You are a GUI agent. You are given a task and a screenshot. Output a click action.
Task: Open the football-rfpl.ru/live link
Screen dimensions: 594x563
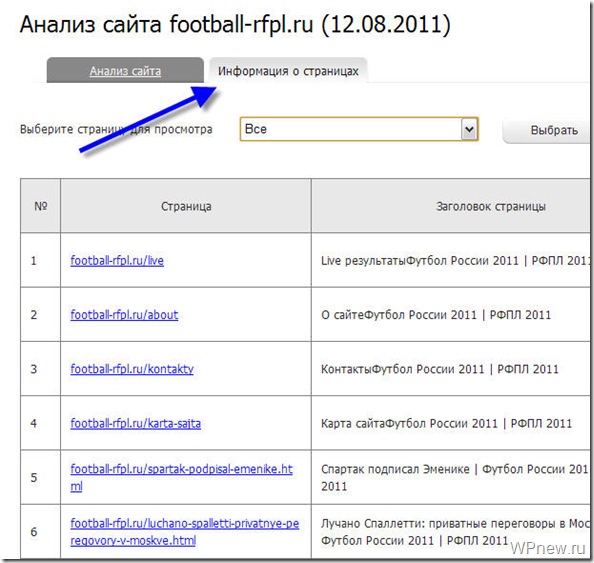[x=117, y=260]
